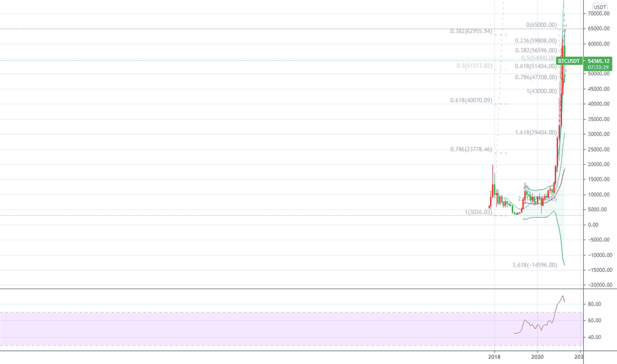Image resolution: width=617 pixels, height=364 pixels.
Task: Select the Fibonacci label 0.5(51513.02)
Action: tap(474, 66)
